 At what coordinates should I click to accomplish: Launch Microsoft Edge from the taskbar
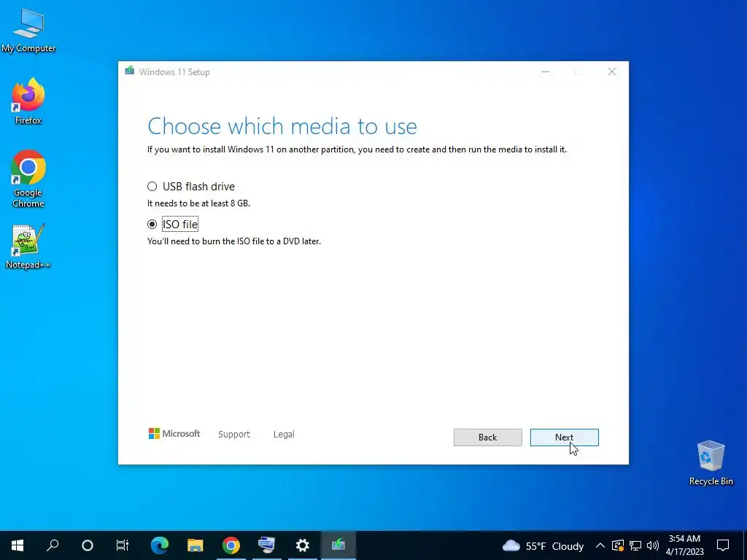160,545
